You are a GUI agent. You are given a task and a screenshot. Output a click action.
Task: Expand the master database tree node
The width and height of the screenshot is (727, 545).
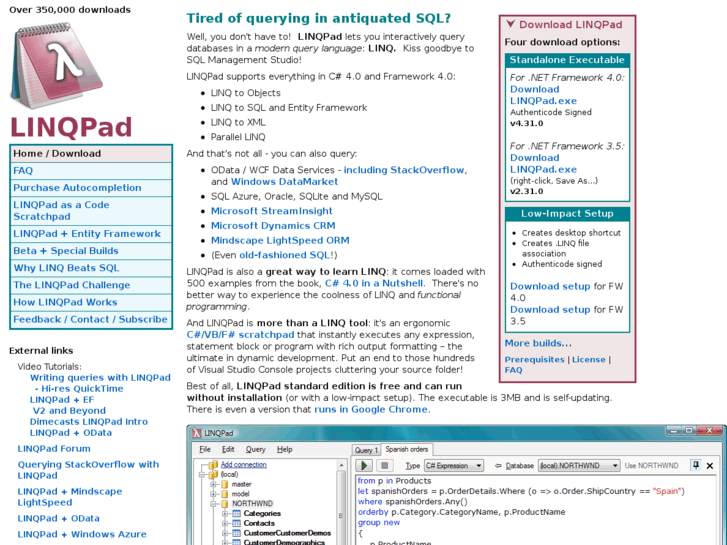point(214,484)
